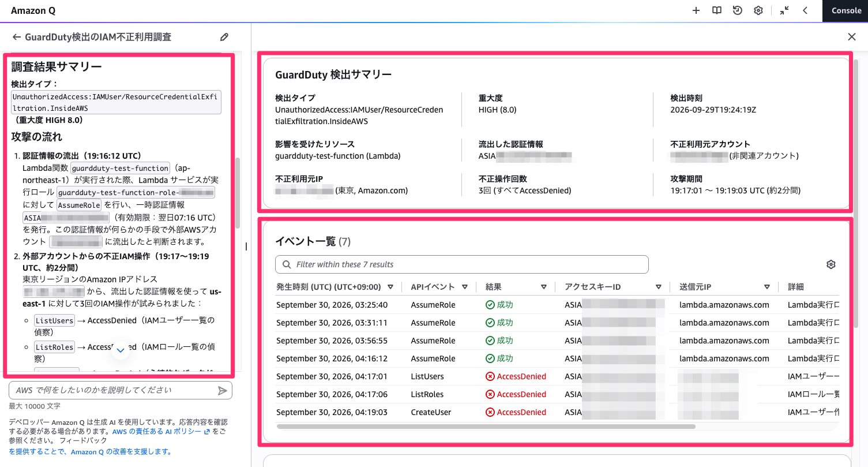Click the 3回 (すべてAccessDenied) value
The height and width of the screenshot is (467, 868).
525,190
